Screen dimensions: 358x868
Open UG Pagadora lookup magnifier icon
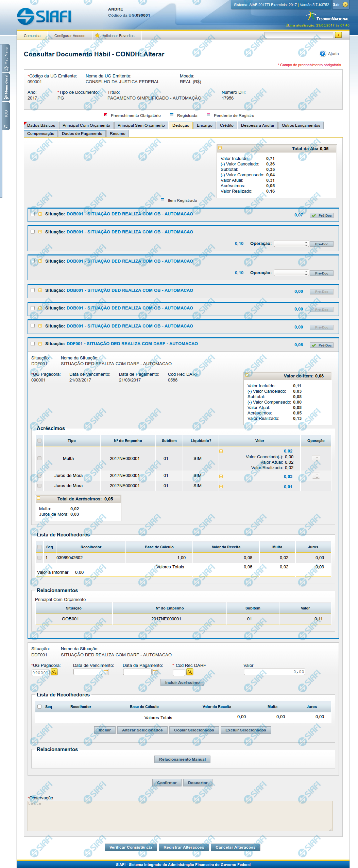[54, 672]
